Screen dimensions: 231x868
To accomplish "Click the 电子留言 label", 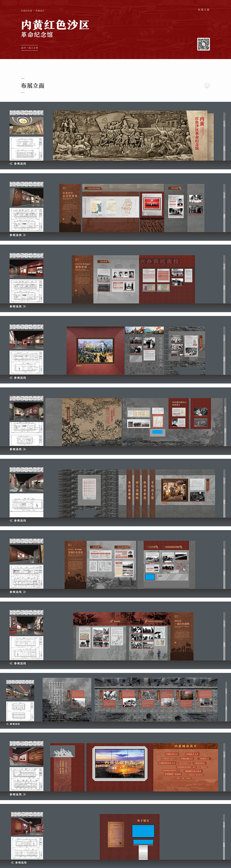I will pyautogui.click(x=143, y=821).
